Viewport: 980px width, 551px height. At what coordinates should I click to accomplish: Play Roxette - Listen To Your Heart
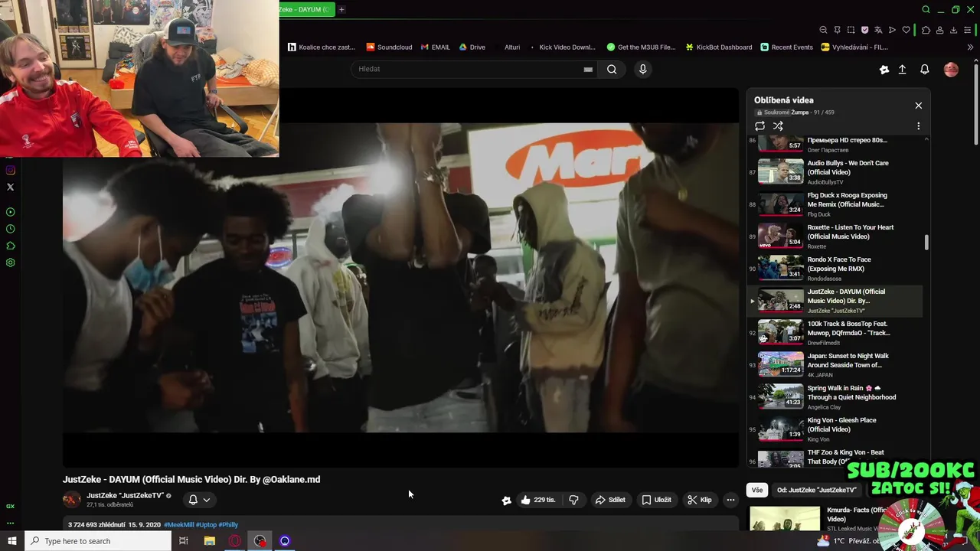[x=835, y=236]
